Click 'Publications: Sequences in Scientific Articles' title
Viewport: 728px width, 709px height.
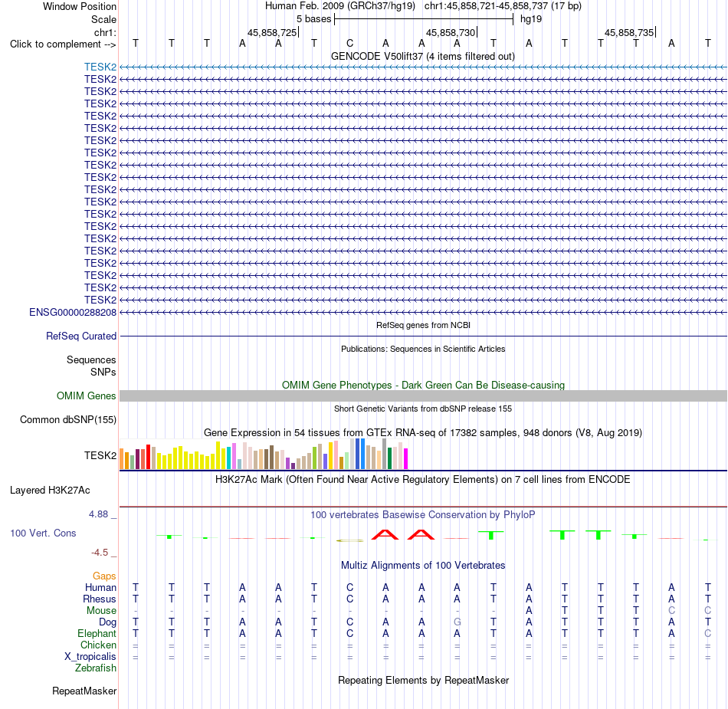423,349
